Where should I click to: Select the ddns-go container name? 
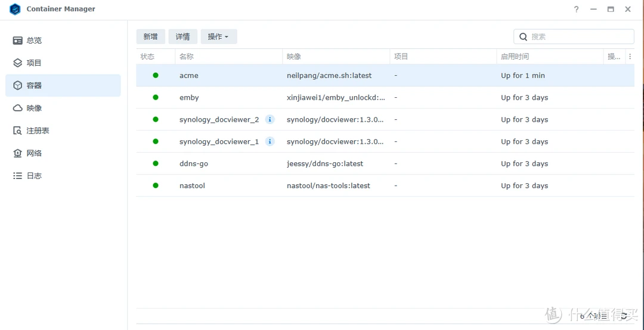pos(194,164)
